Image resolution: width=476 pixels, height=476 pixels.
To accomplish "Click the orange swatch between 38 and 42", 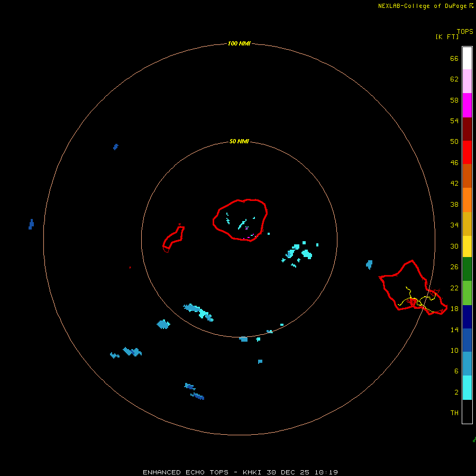I will coord(467,200).
